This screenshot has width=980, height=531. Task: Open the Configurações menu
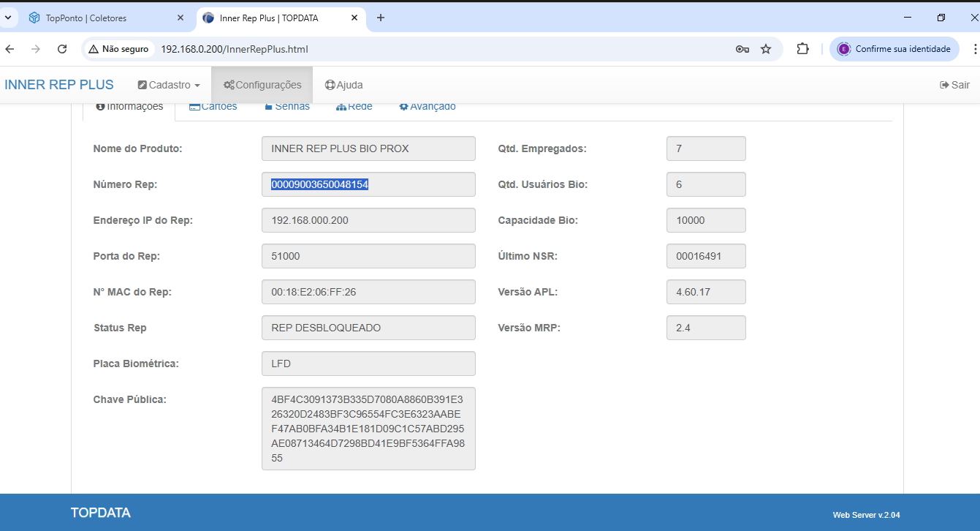pyautogui.click(x=262, y=85)
